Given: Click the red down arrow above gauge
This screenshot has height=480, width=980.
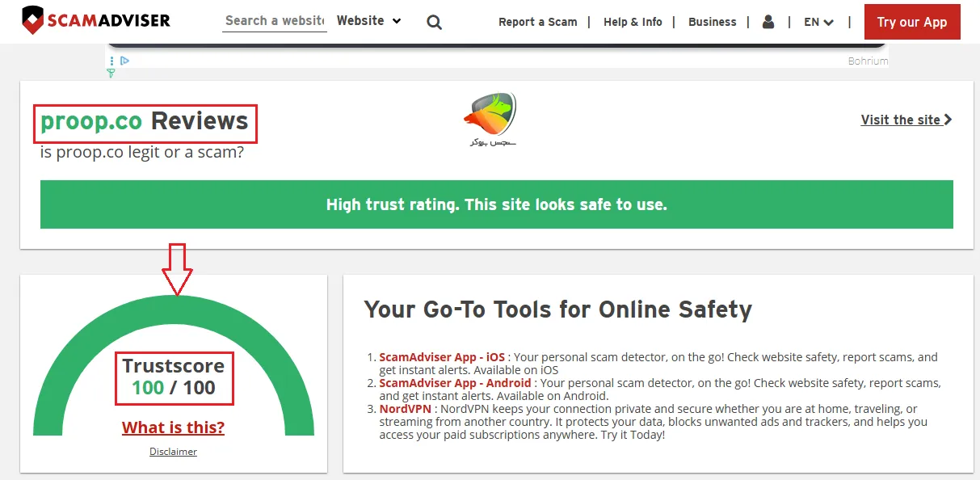Looking at the screenshot, I should pyautogui.click(x=177, y=269).
